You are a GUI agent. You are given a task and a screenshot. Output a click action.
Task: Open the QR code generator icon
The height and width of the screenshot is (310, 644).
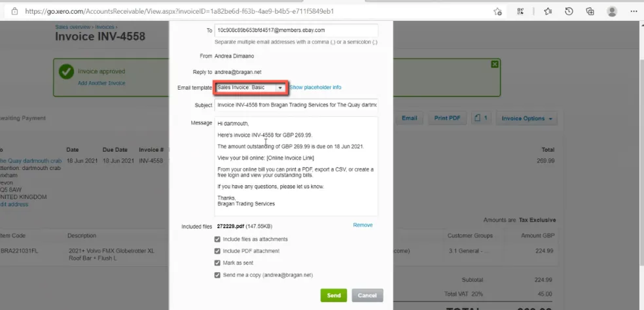click(520, 12)
